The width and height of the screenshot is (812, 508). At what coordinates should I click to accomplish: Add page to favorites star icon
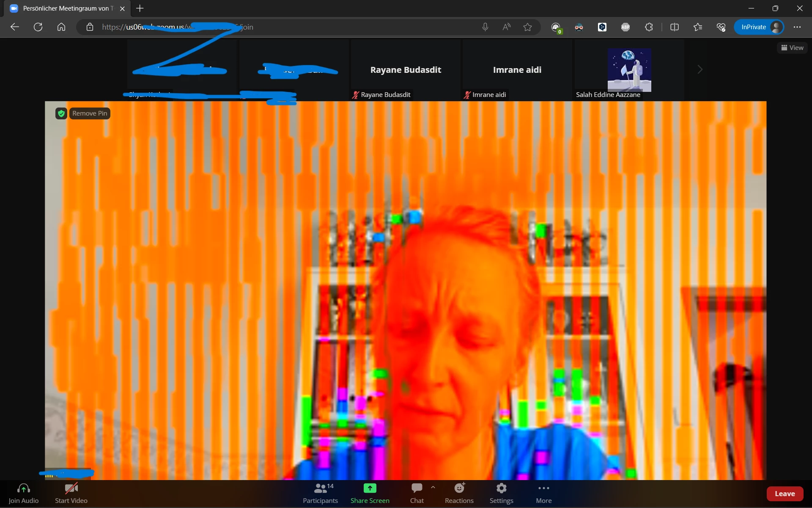527,27
